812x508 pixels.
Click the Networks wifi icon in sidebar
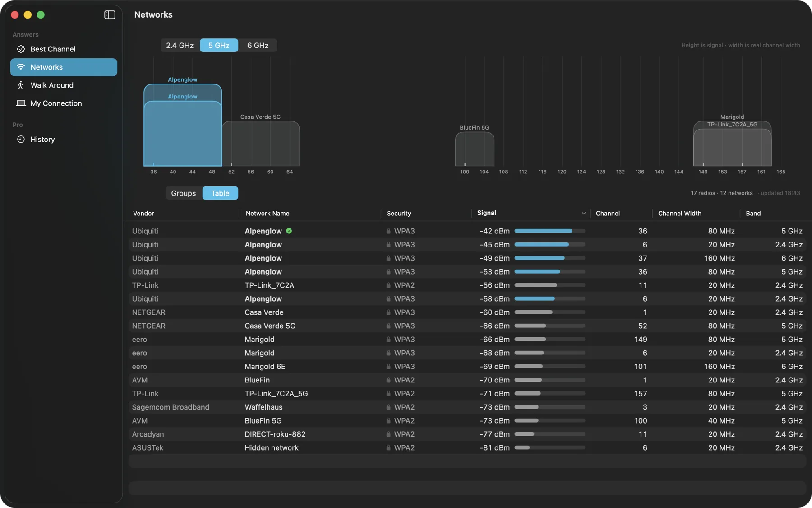pyautogui.click(x=21, y=67)
